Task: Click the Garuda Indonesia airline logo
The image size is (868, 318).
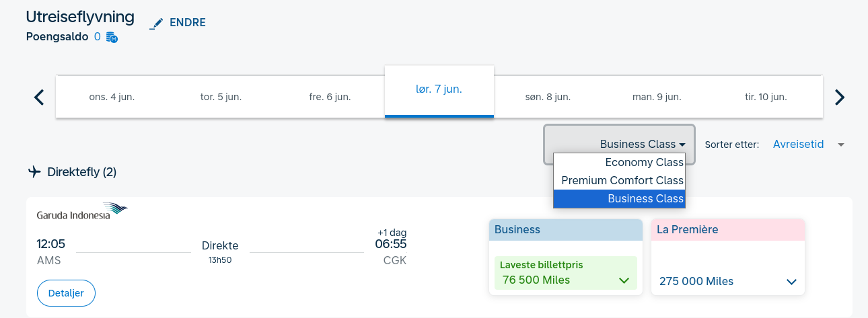Action: [x=82, y=210]
